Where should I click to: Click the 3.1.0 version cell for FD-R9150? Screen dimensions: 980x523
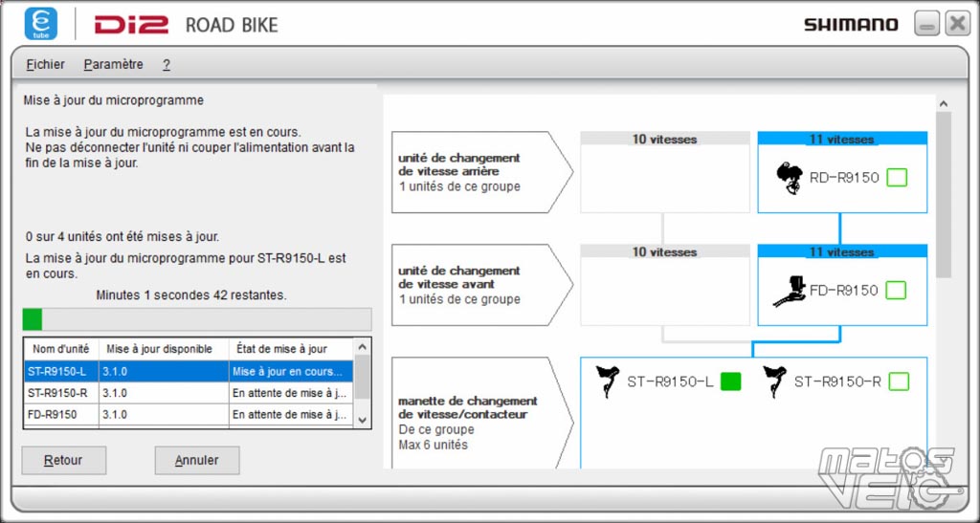pos(164,414)
